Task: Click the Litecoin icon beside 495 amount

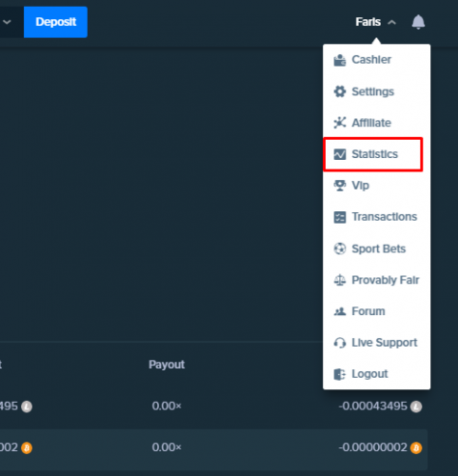Action: pyautogui.click(x=27, y=407)
